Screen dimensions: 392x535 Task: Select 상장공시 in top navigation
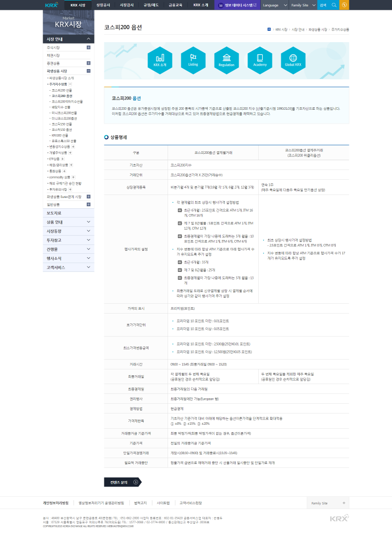coord(103,5)
